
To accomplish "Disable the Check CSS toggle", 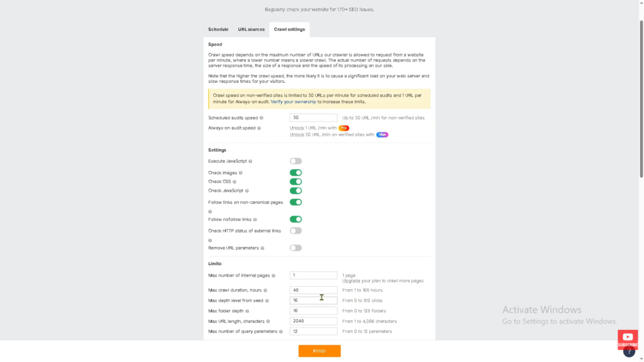I will (296, 182).
